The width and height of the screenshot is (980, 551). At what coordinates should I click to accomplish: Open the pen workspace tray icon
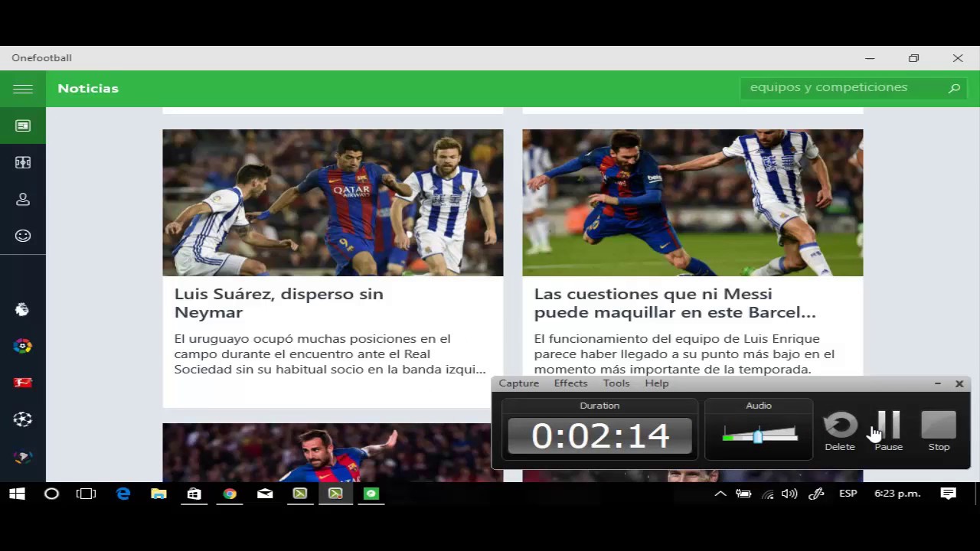816,494
